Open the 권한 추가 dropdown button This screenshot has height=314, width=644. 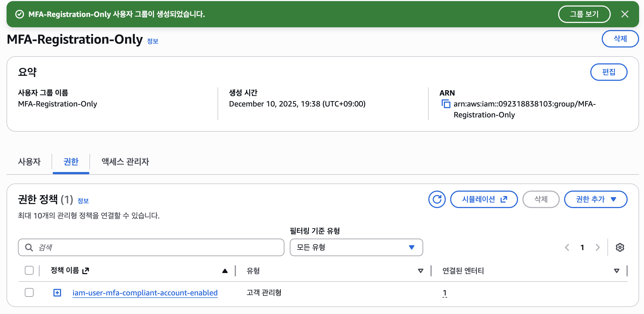pos(595,199)
